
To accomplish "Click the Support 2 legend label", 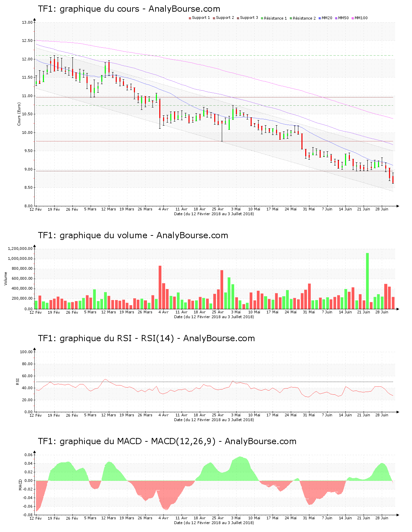I will pos(225,18).
